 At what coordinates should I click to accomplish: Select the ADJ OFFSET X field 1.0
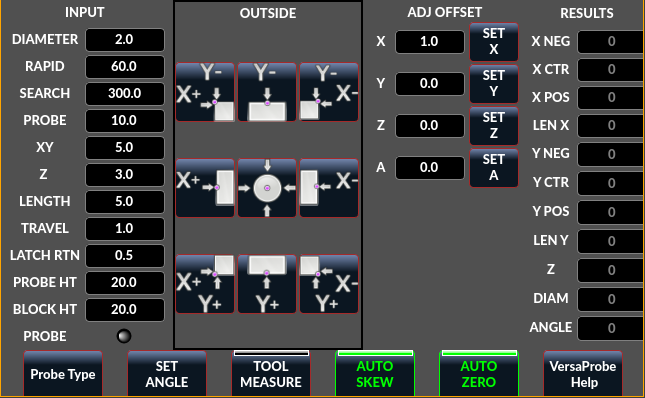[x=429, y=42]
